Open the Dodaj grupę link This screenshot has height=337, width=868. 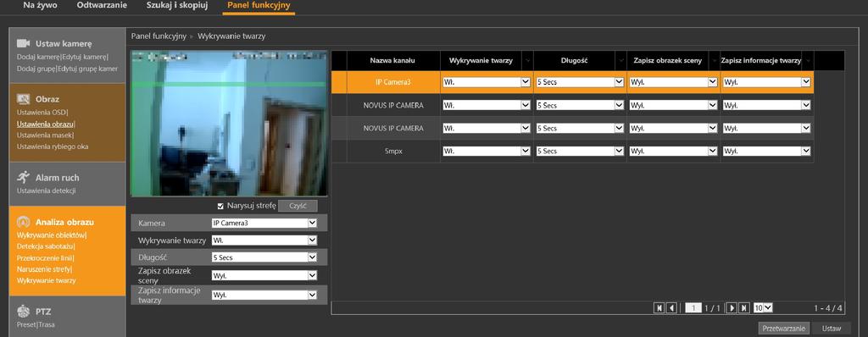coord(36,69)
